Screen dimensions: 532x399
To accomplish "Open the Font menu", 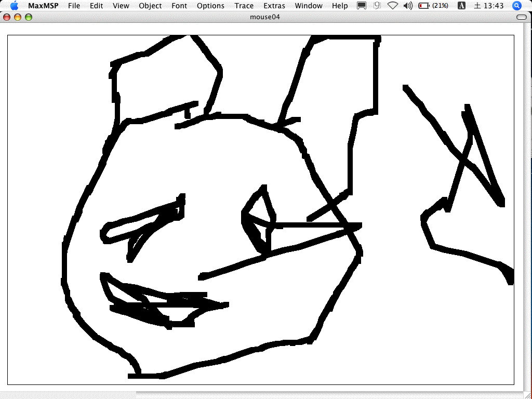I will pyautogui.click(x=179, y=6).
